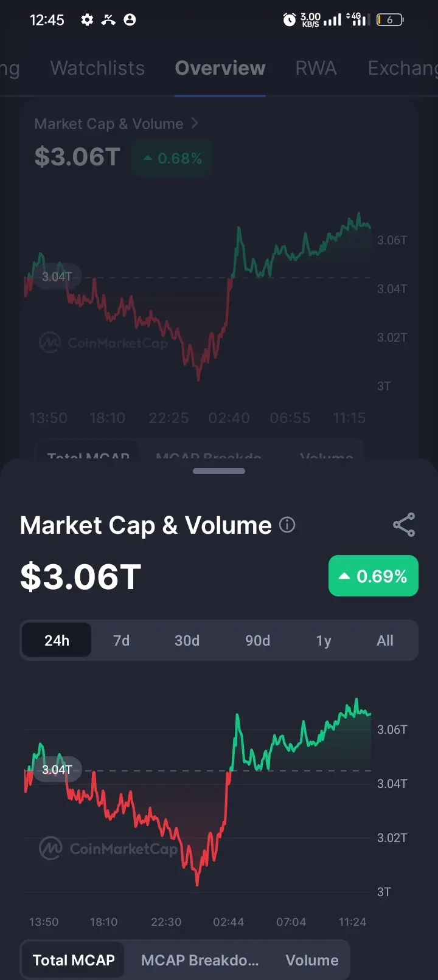
Task: Tap the alarm clock status icon
Action: pyautogui.click(x=290, y=20)
